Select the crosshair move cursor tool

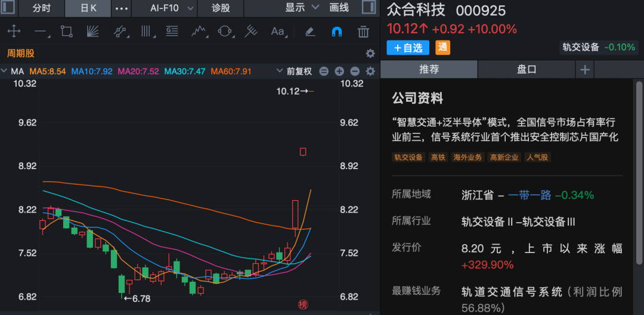coord(13,32)
